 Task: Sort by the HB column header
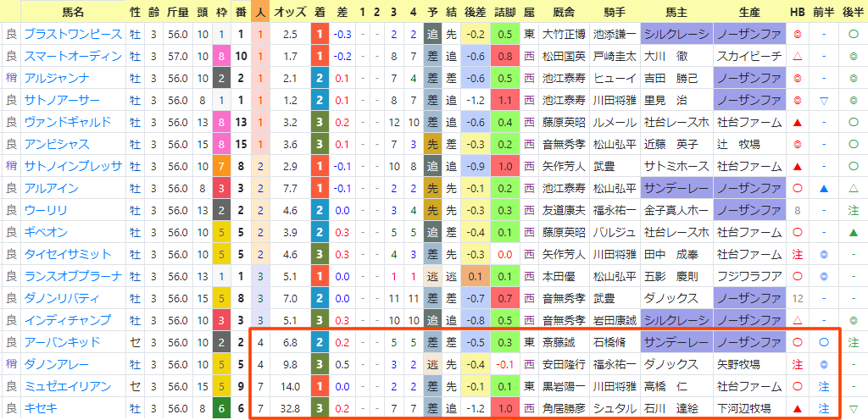click(x=798, y=11)
